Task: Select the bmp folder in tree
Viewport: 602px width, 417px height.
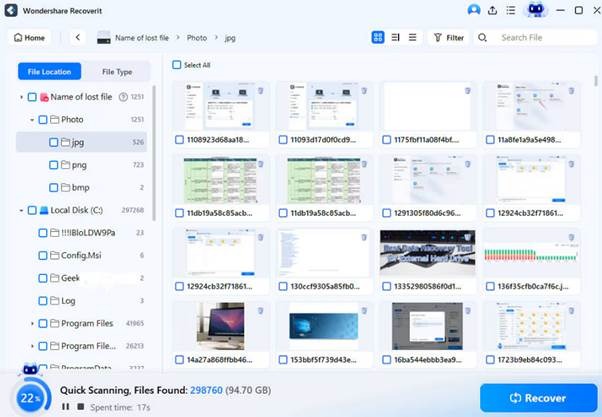Action: tap(81, 188)
